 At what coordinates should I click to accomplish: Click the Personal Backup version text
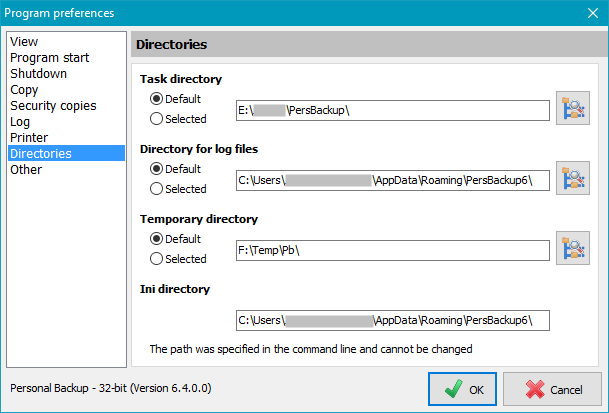[x=111, y=388]
